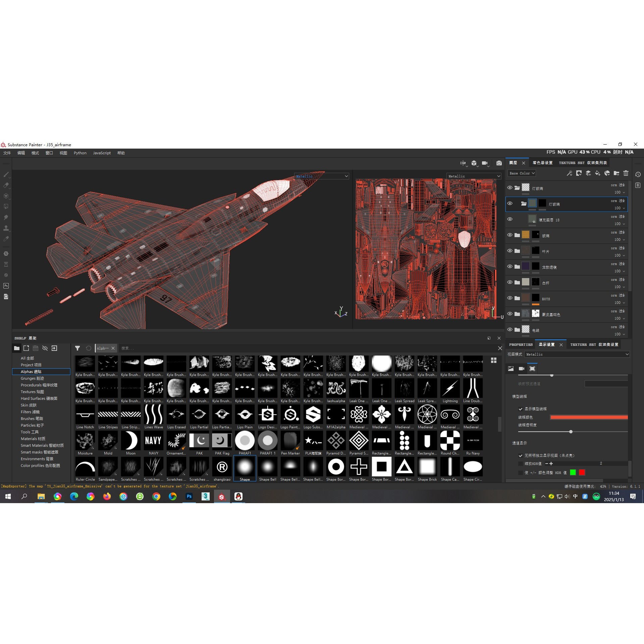Open the Metallic view mode dropdown

point(577,354)
